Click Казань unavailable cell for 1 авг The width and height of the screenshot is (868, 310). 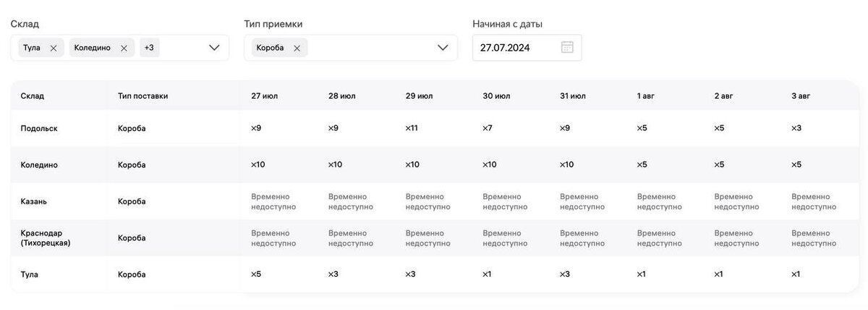(659, 201)
